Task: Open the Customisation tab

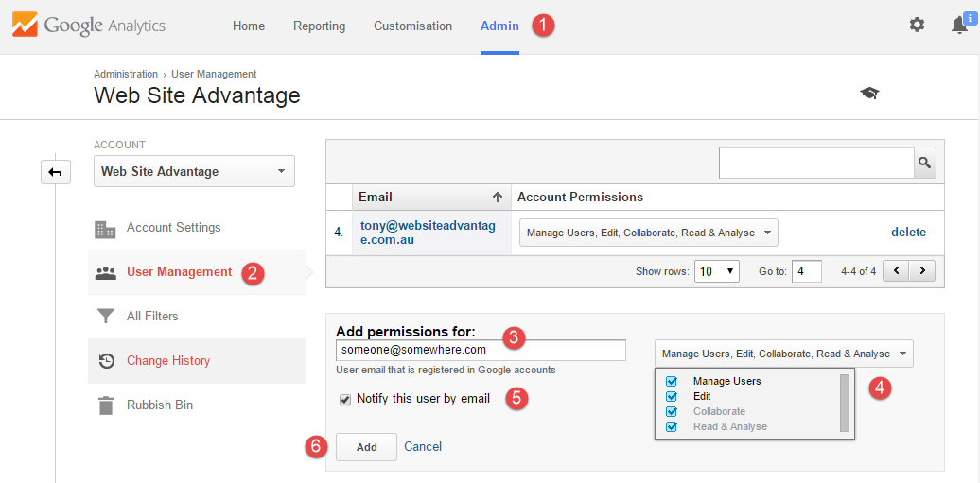Action: [x=413, y=26]
